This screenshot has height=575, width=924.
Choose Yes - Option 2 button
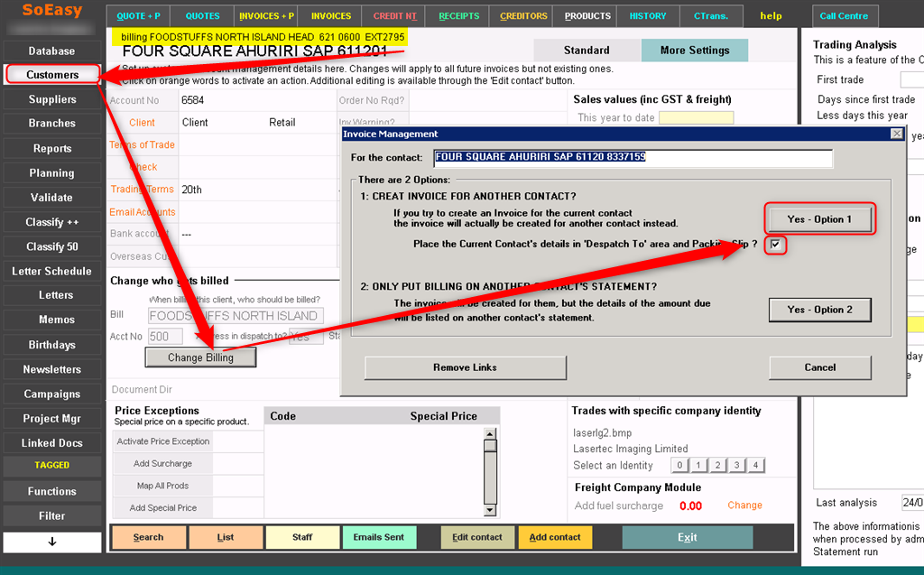pos(819,310)
